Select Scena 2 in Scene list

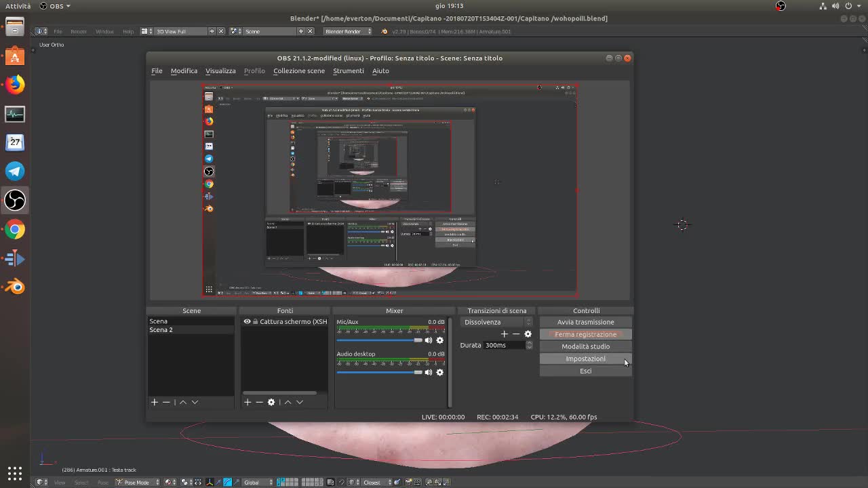click(x=191, y=329)
